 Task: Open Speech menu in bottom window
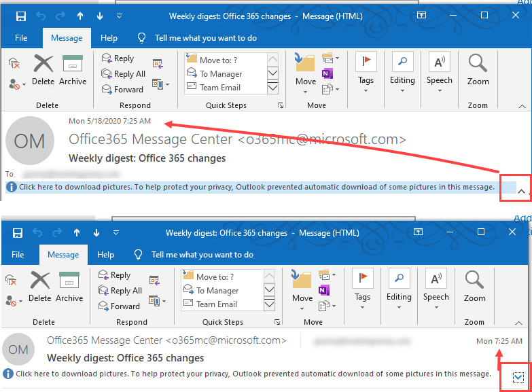click(x=436, y=289)
